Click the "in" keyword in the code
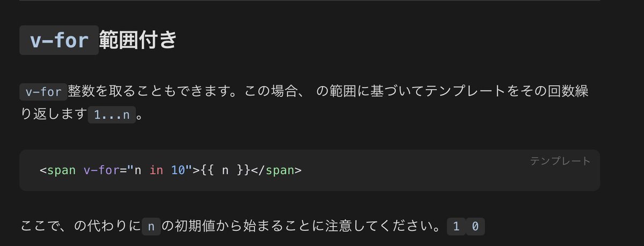The height and width of the screenshot is (246, 644). 156,170
